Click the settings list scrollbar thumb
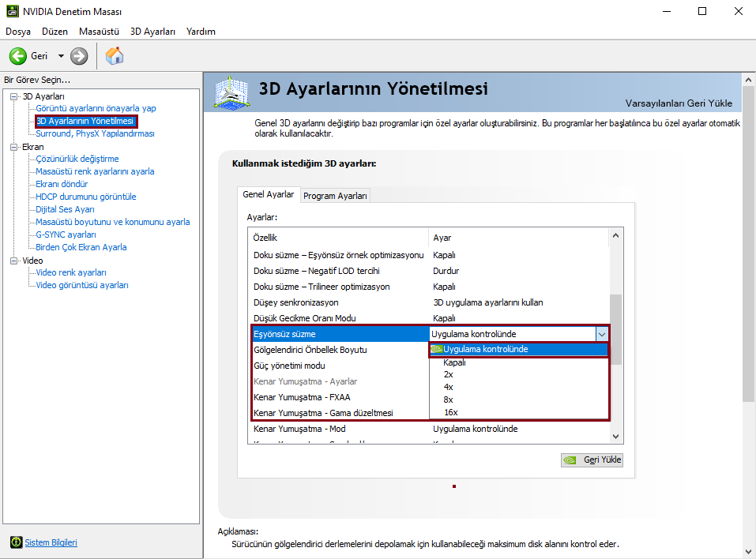Screen dimensions: 756x559 click(615, 329)
